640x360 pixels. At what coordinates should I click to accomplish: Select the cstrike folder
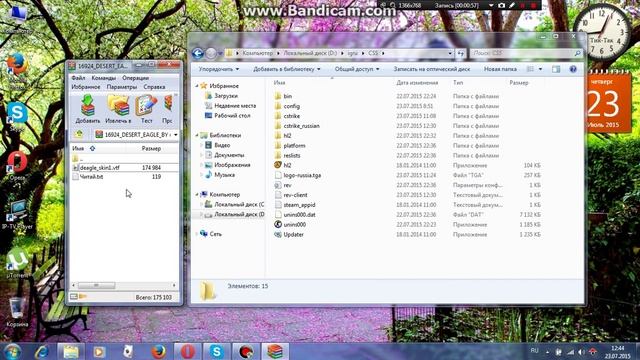click(x=287, y=116)
